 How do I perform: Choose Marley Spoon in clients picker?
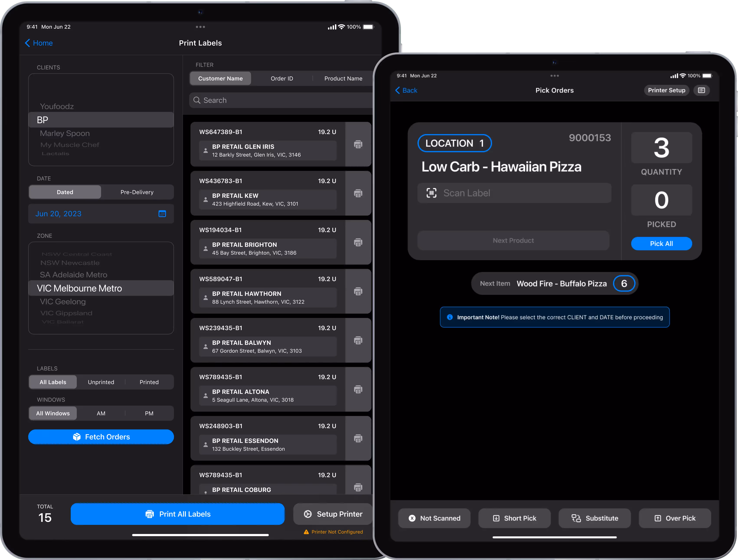[65, 133]
